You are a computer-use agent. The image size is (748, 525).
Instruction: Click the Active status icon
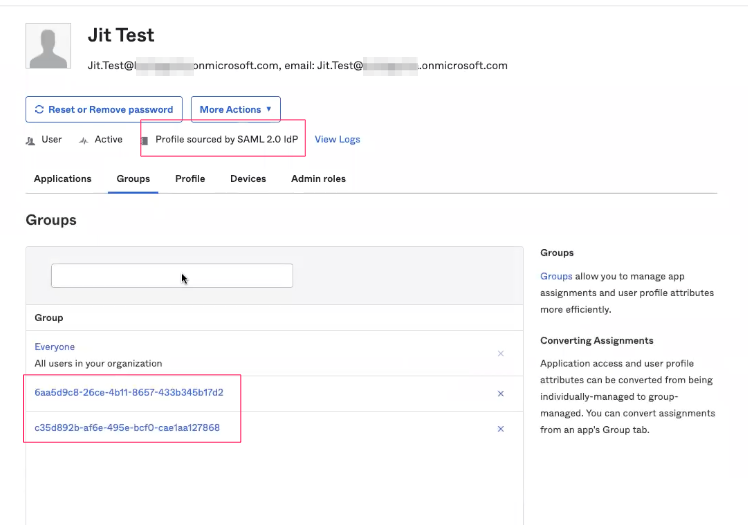(83, 140)
